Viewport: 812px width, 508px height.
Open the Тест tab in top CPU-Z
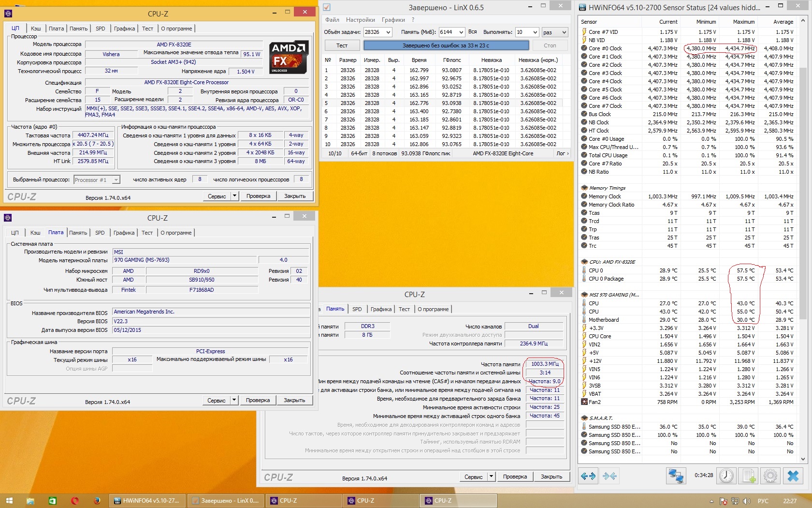pyautogui.click(x=147, y=29)
